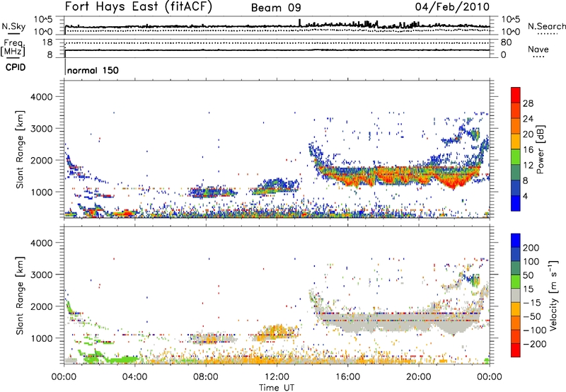Select the "Freq. [MHz]" axis label
The height and width of the screenshot is (392, 566).
click(13, 48)
